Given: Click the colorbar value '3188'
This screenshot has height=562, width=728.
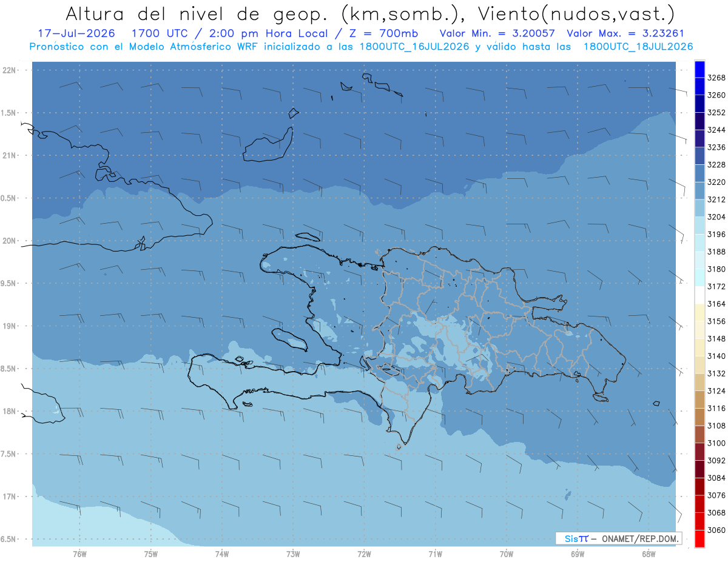Looking at the screenshot, I should pos(716,252).
